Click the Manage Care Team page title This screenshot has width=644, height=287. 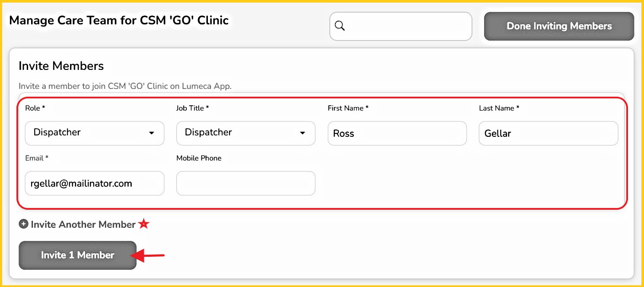coord(119,20)
